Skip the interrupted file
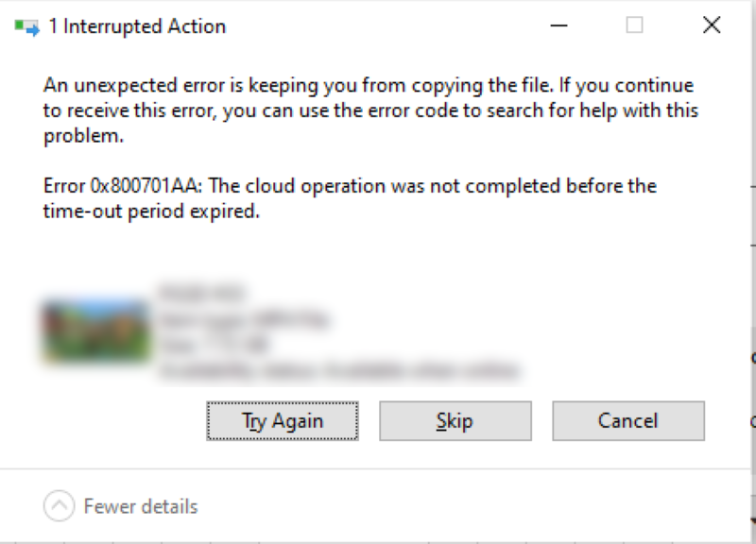Viewport: 756px width, 544px height. 455,420
